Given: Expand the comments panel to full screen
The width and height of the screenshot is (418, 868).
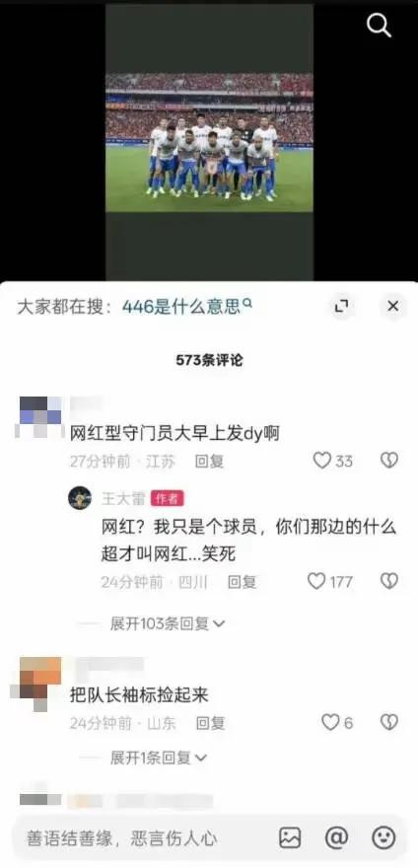Looking at the screenshot, I should point(342,306).
